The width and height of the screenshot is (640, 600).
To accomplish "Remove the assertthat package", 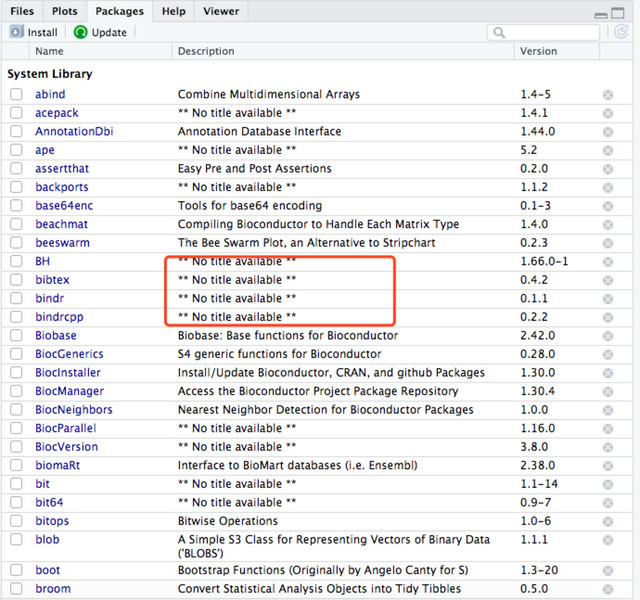I will (x=608, y=169).
